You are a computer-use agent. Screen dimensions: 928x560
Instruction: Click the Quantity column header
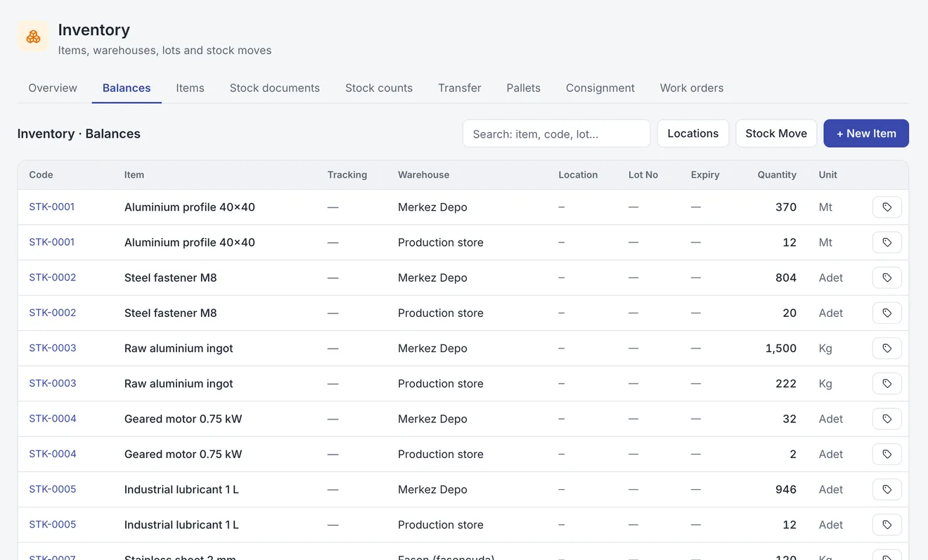(777, 175)
